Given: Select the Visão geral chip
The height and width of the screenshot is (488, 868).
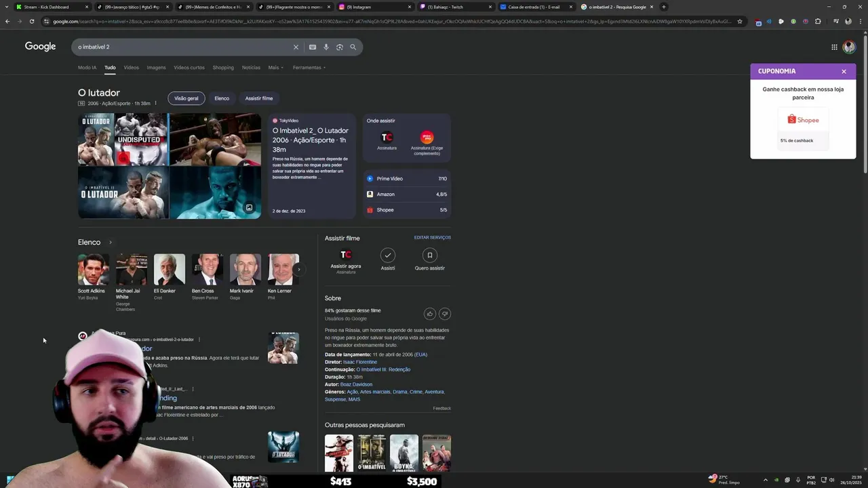Looking at the screenshot, I should (186, 98).
